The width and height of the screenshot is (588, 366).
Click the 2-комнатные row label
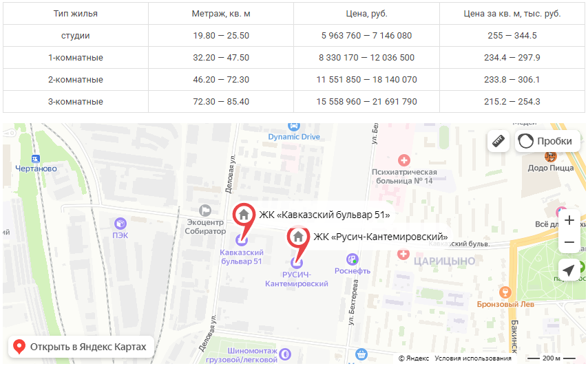click(75, 80)
